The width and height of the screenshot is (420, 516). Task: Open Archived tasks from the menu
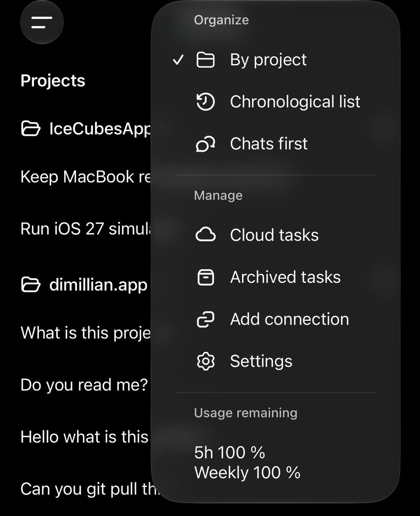[x=275, y=277]
